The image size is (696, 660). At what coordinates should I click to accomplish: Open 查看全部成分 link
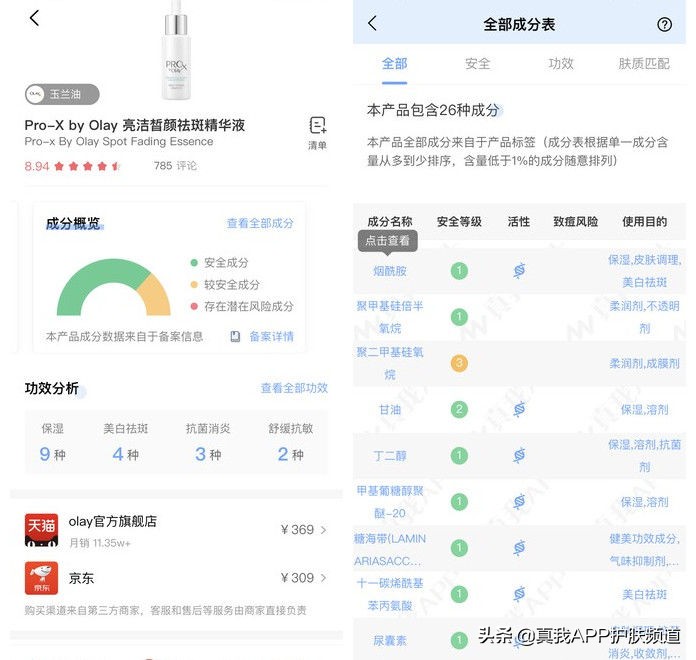click(x=260, y=223)
